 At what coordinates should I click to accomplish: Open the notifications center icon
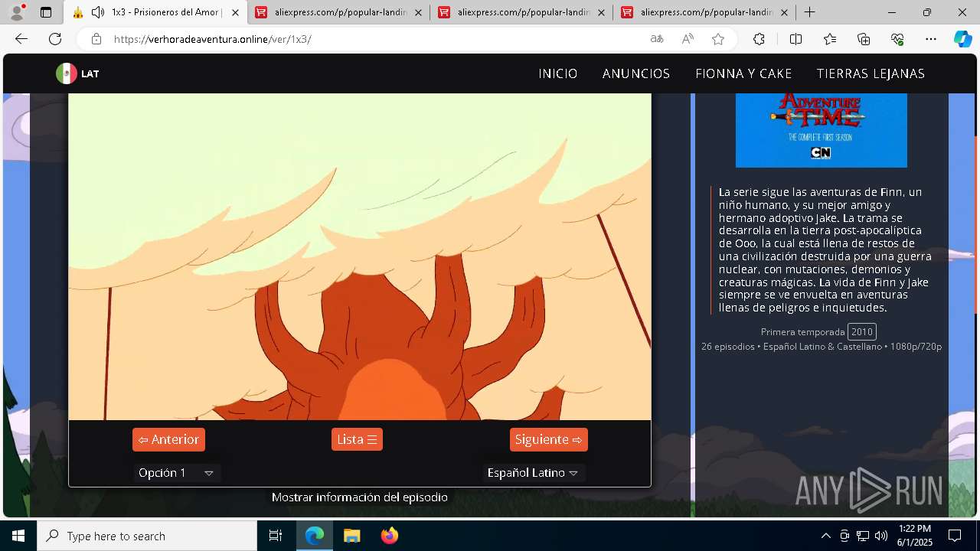[x=955, y=536]
